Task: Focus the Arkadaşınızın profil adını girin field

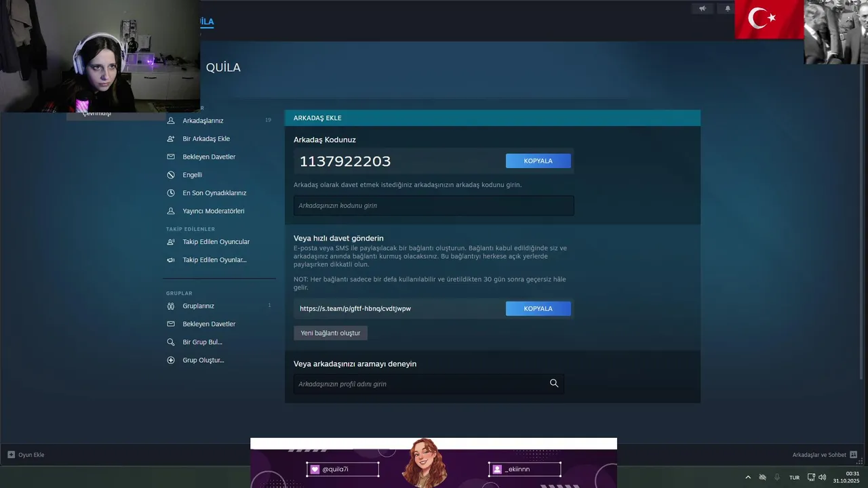Action: [429, 384]
